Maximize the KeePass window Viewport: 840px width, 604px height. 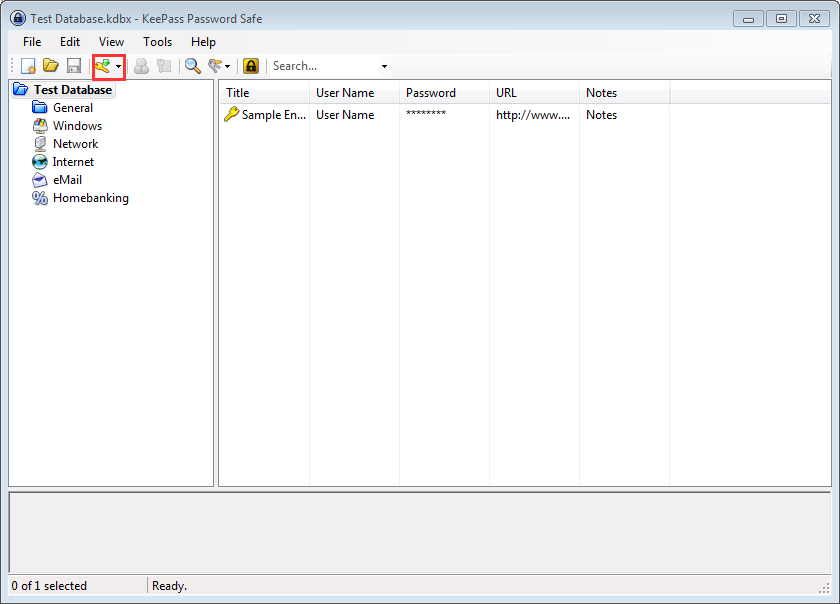(782, 19)
